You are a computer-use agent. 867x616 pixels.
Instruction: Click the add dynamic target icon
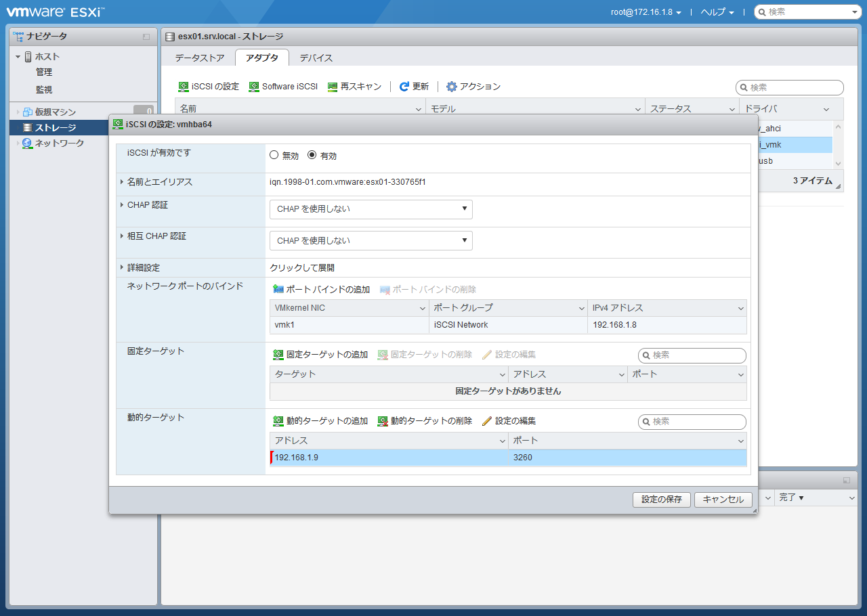point(278,421)
